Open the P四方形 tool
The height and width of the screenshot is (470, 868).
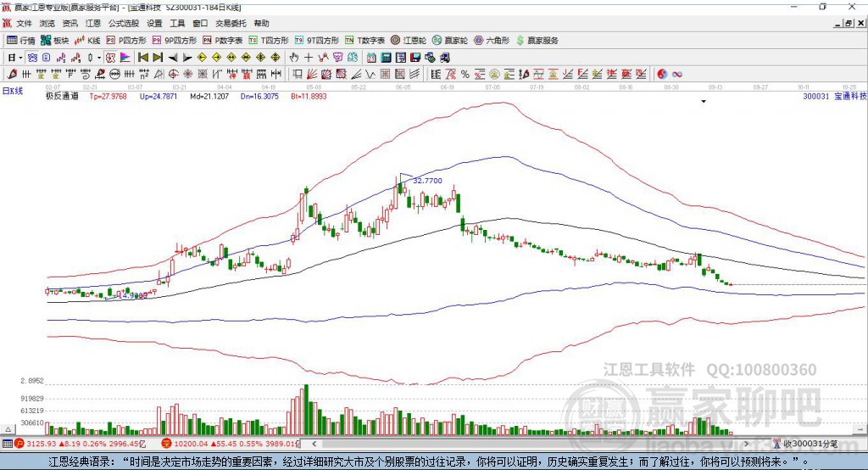click(126, 41)
